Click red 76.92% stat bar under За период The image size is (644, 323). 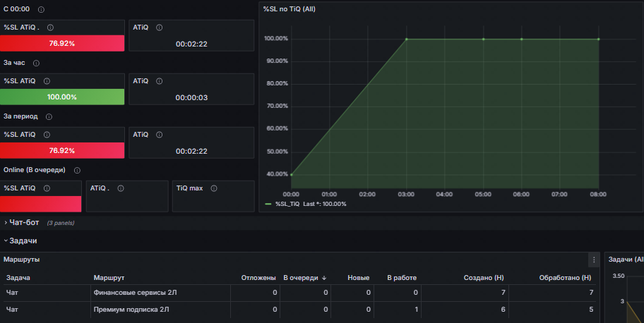click(62, 151)
